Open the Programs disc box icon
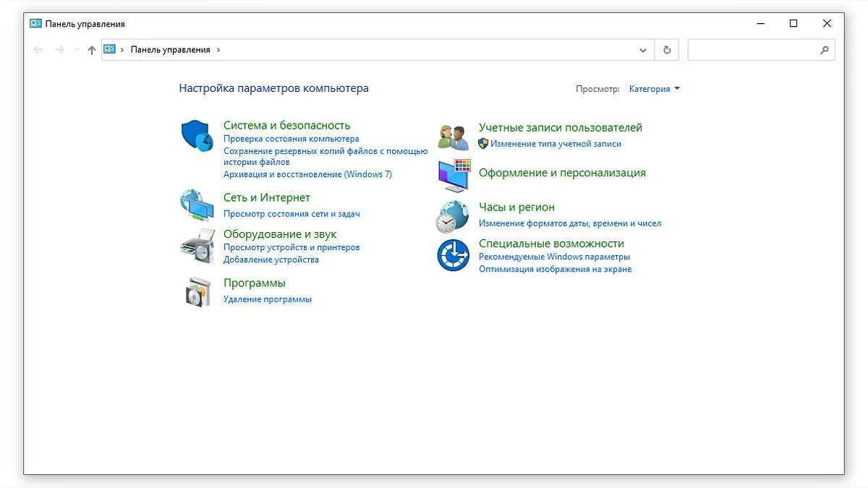 click(x=196, y=291)
